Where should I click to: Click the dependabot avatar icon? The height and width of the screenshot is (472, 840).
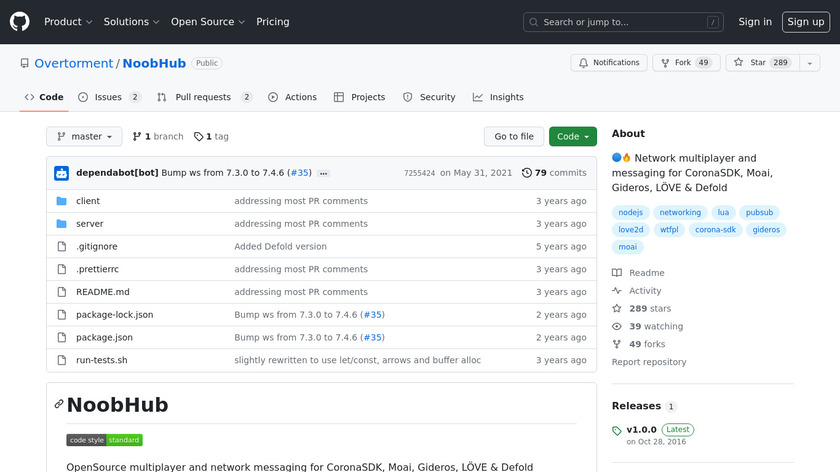61,173
